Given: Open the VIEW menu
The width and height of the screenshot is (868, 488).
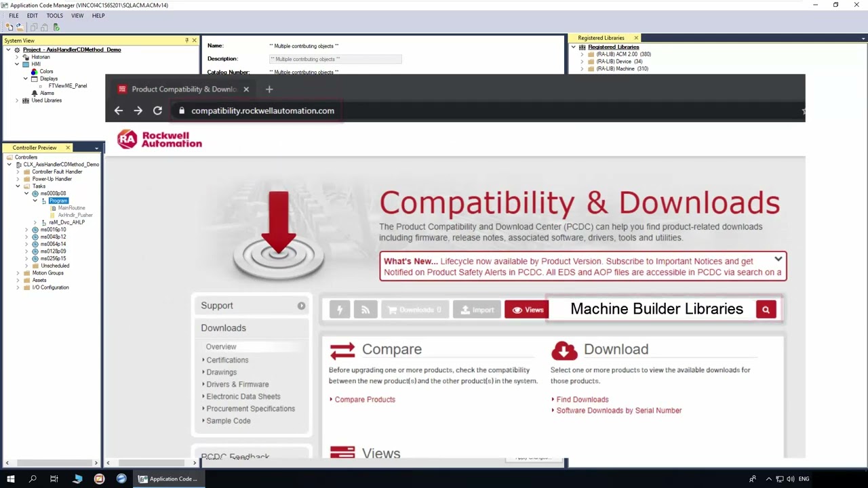Looking at the screenshot, I should pyautogui.click(x=77, y=16).
